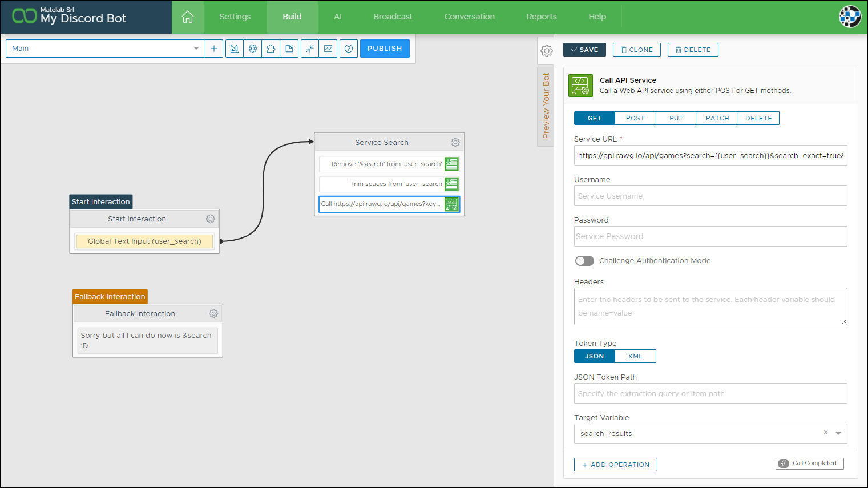Open Fallback Interaction settings gear
Image resolution: width=868 pixels, height=488 pixels.
click(x=213, y=313)
